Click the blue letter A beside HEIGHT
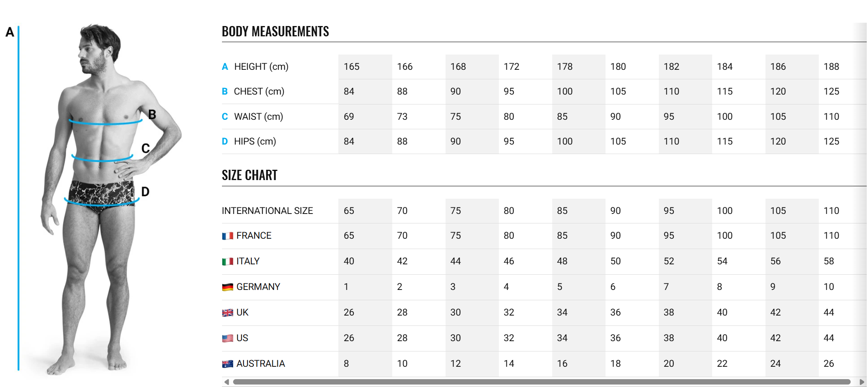The image size is (868, 387). click(x=225, y=66)
